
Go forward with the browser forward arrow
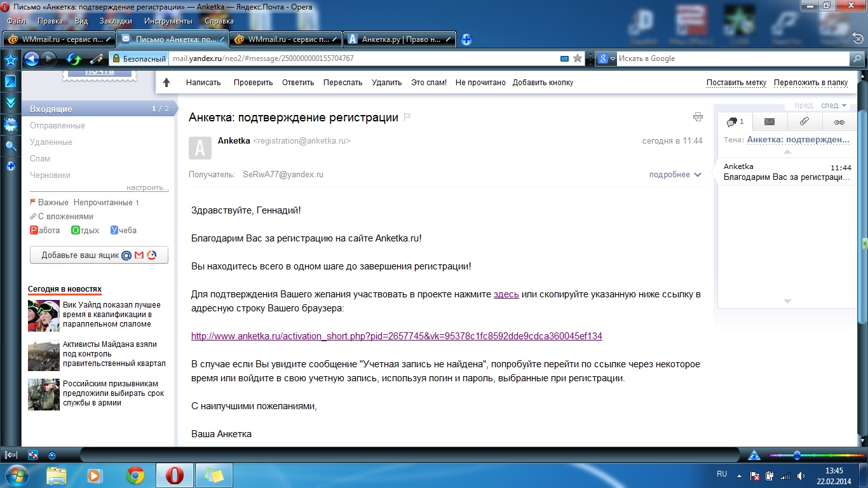click(x=49, y=59)
